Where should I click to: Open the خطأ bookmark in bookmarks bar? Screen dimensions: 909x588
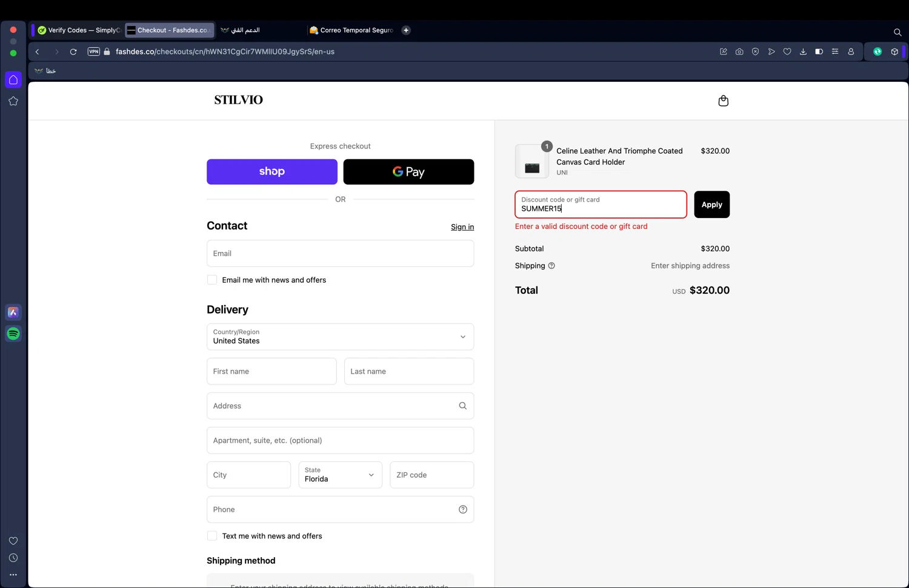(45, 71)
